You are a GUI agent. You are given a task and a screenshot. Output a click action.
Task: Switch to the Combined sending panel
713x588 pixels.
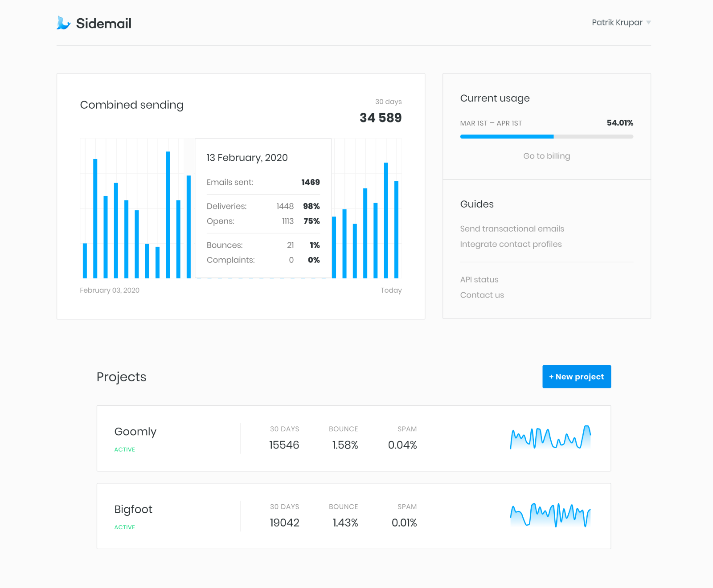pos(132,105)
